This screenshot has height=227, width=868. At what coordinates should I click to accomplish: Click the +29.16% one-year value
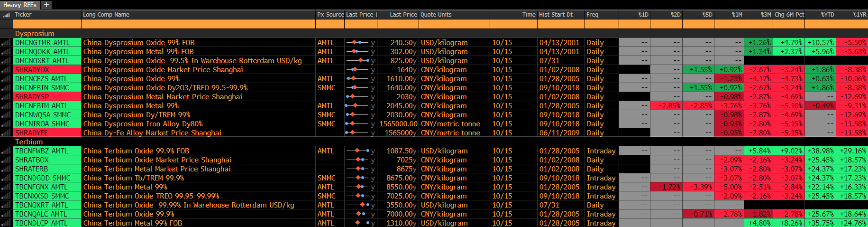tap(852, 151)
